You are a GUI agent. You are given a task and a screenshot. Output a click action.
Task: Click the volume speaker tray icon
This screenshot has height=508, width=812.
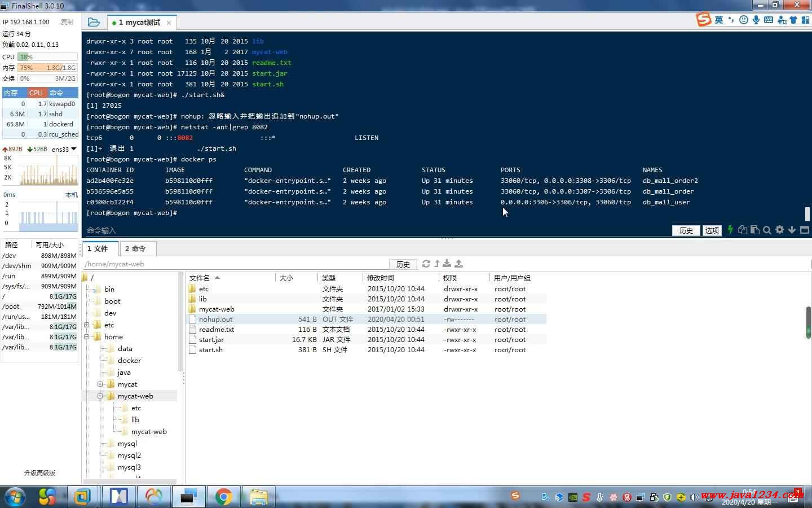click(694, 497)
